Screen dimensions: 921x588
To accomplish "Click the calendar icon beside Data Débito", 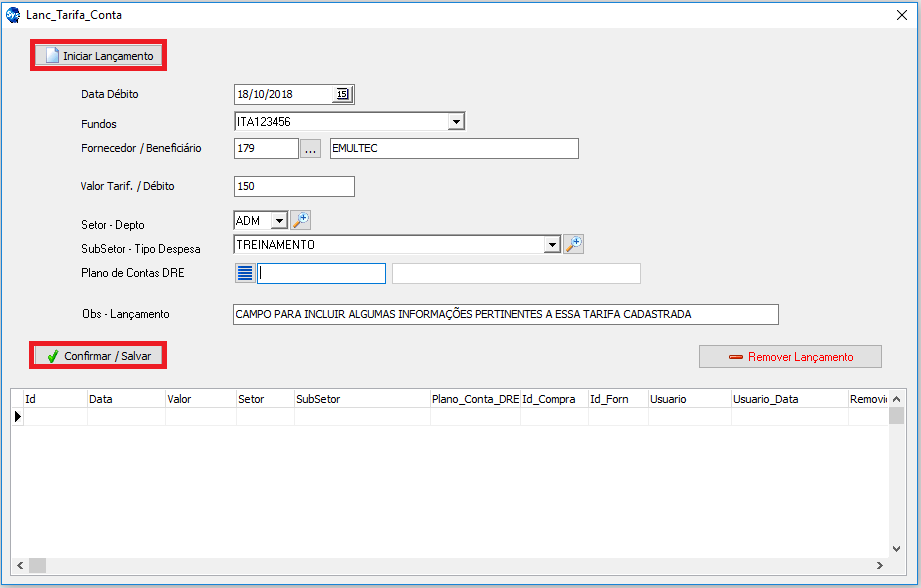I will (342, 94).
